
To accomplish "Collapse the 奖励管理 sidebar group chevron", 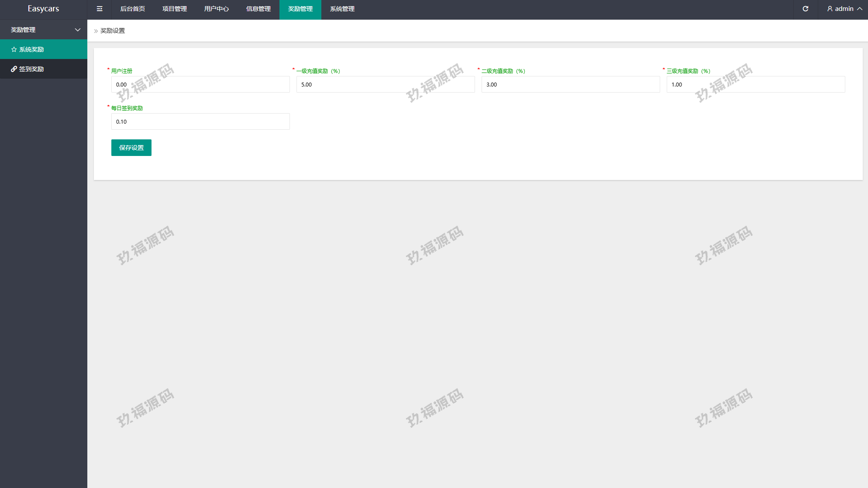I will click(78, 30).
